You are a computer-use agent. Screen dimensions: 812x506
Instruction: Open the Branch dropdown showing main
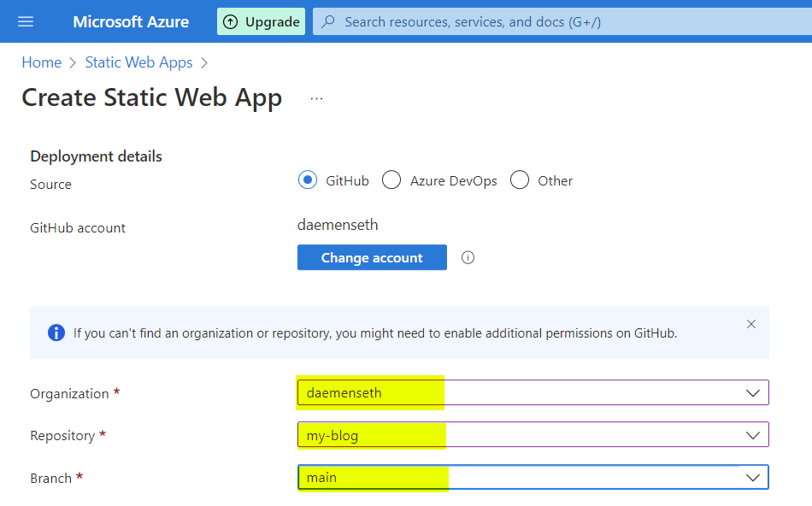tap(533, 478)
